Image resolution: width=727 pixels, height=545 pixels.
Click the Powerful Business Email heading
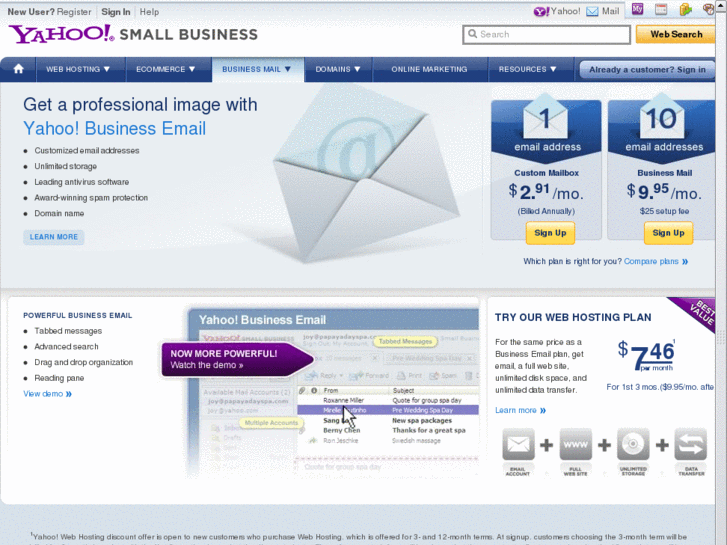(78, 315)
